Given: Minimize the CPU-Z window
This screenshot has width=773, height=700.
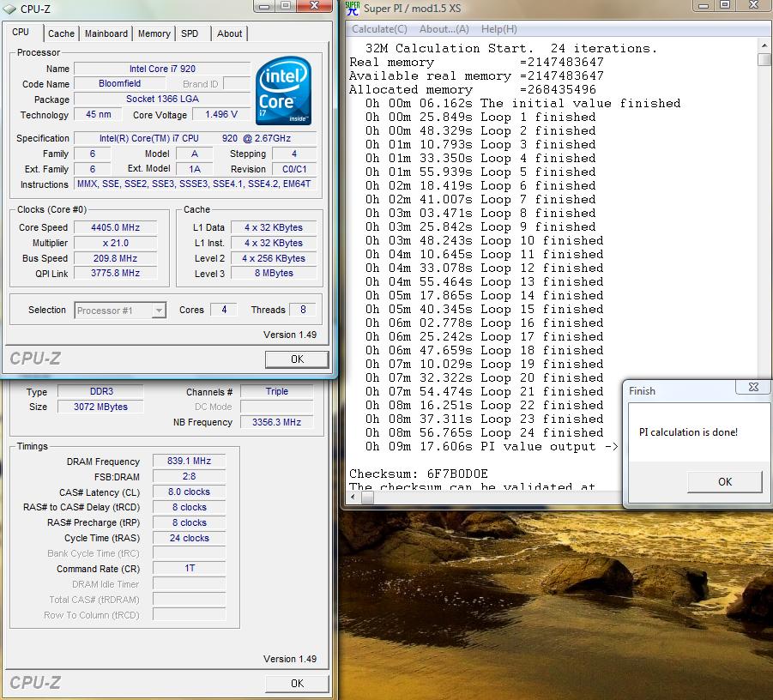Looking at the screenshot, I should (x=265, y=6).
